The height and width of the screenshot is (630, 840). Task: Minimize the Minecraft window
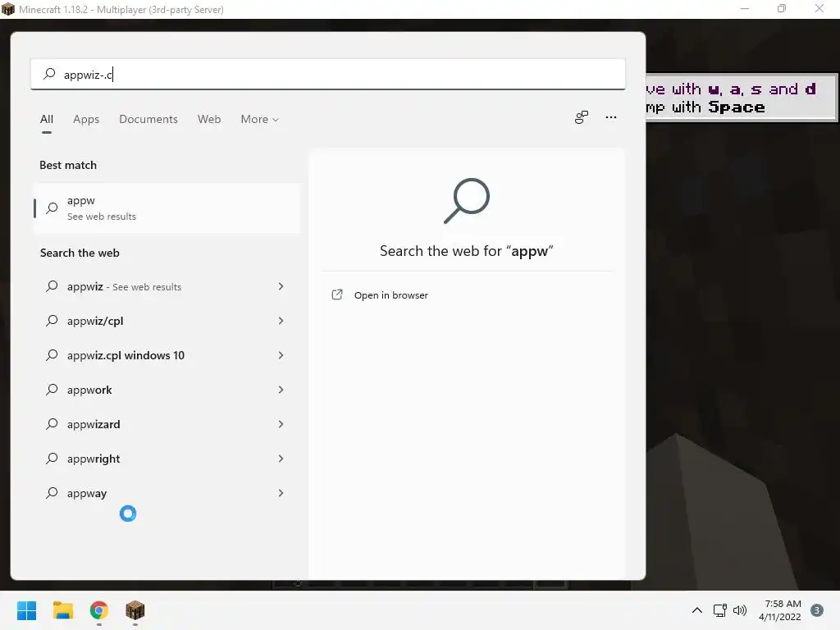click(x=745, y=8)
